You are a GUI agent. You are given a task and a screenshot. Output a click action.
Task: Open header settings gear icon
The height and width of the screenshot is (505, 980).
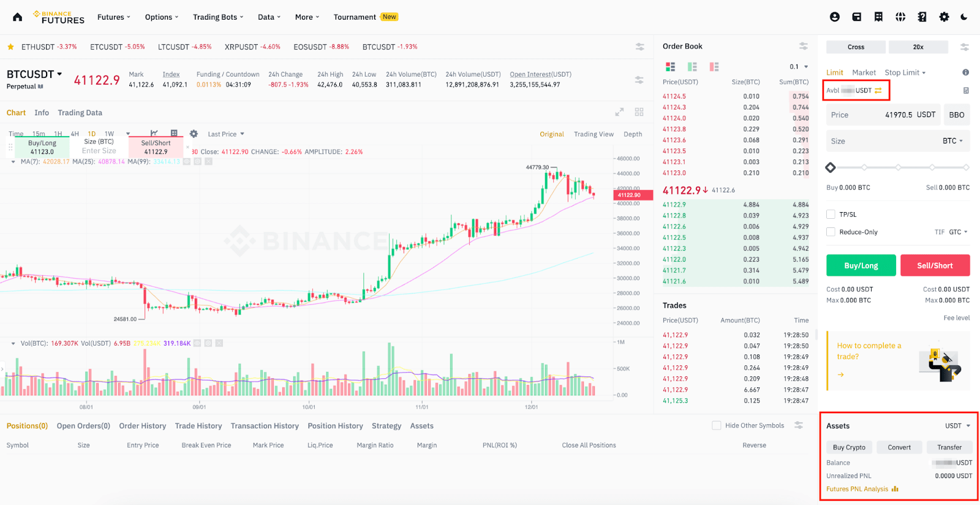[944, 17]
